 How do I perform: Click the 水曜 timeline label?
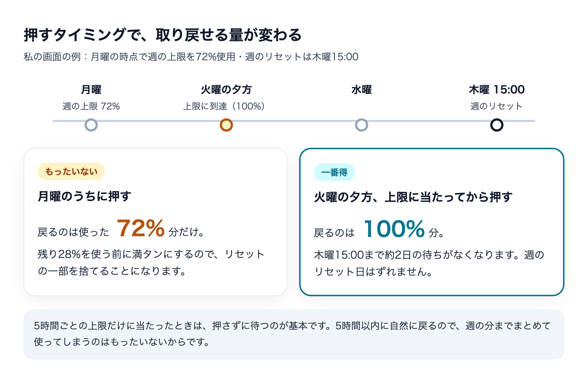(x=362, y=89)
